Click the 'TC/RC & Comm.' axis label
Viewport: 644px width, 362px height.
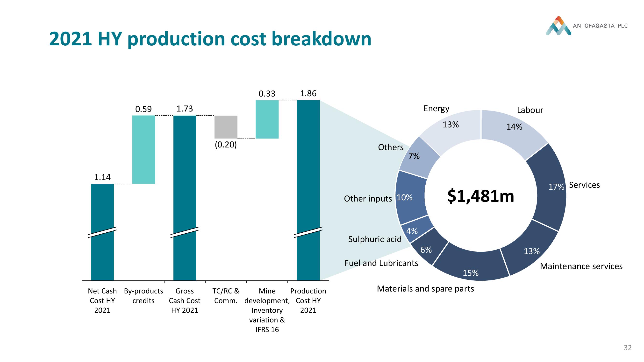[226, 296]
